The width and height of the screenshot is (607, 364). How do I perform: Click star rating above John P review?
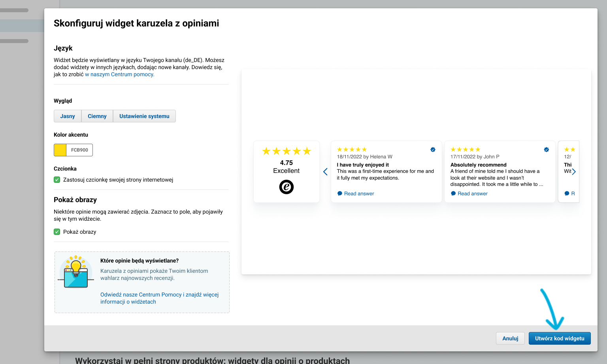click(466, 150)
